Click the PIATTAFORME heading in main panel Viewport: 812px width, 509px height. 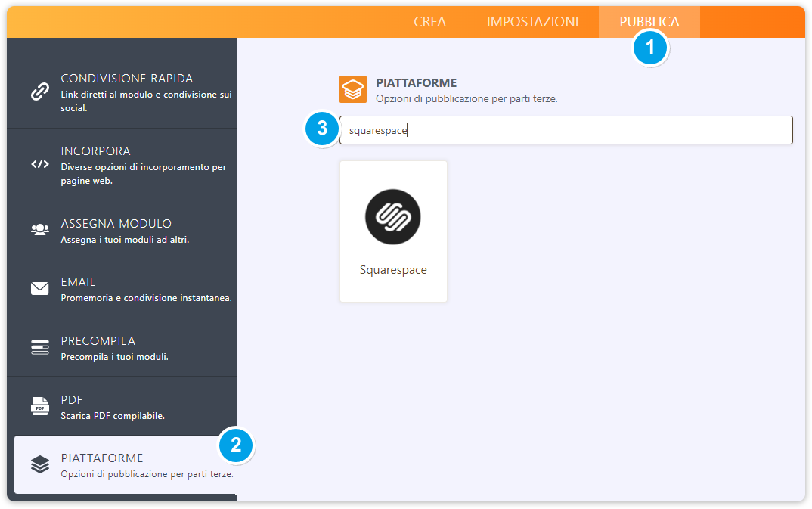(417, 83)
